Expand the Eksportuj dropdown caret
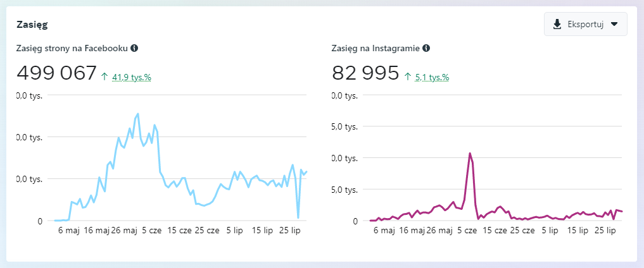The width and height of the screenshot is (644, 268). coord(614,25)
